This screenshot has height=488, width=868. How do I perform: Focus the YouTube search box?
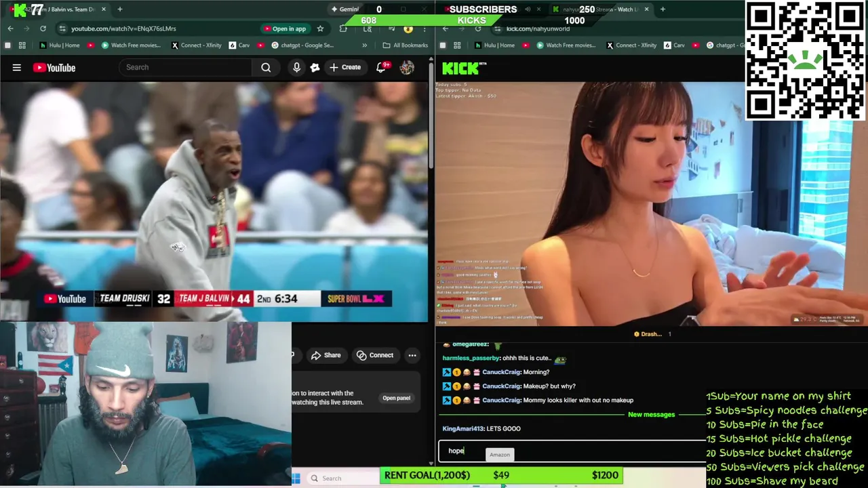(186, 67)
